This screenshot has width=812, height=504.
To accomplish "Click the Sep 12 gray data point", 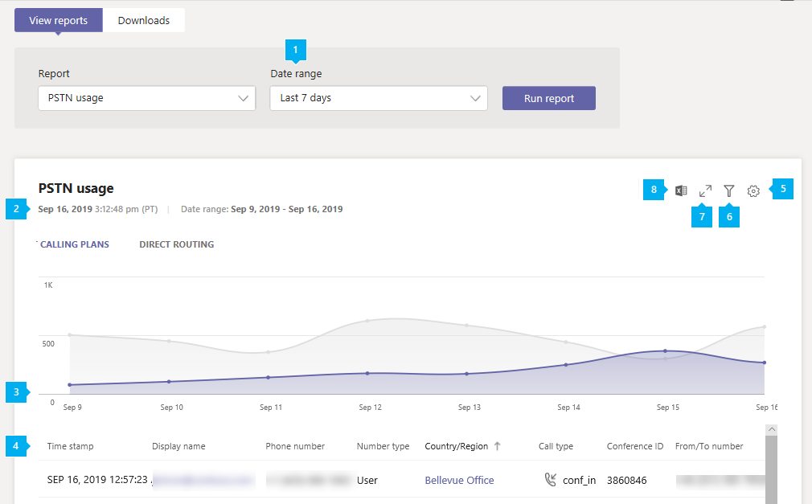I will 367,321.
